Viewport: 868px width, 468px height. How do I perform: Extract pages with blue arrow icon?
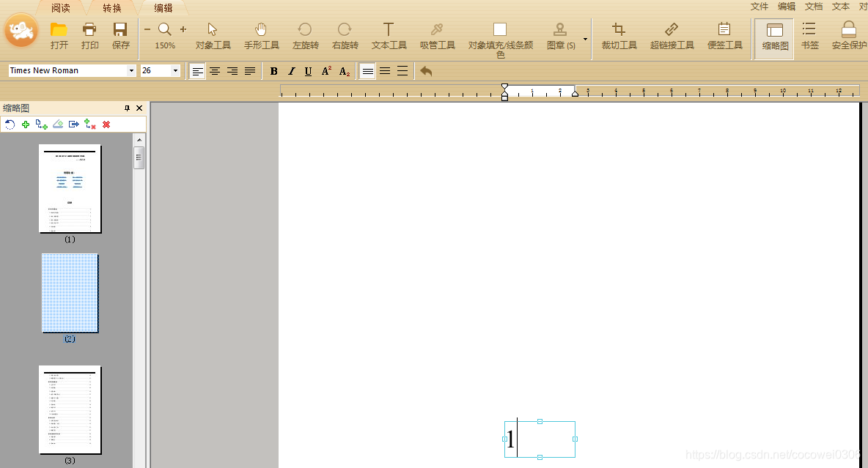point(73,125)
